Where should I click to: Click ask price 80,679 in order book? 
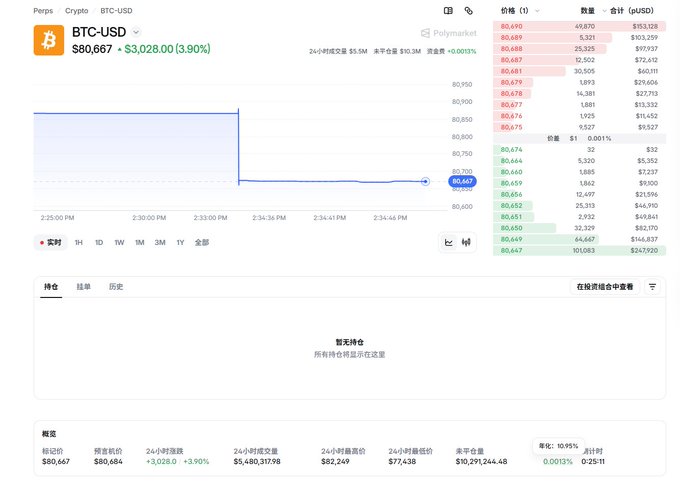coord(511,82)
